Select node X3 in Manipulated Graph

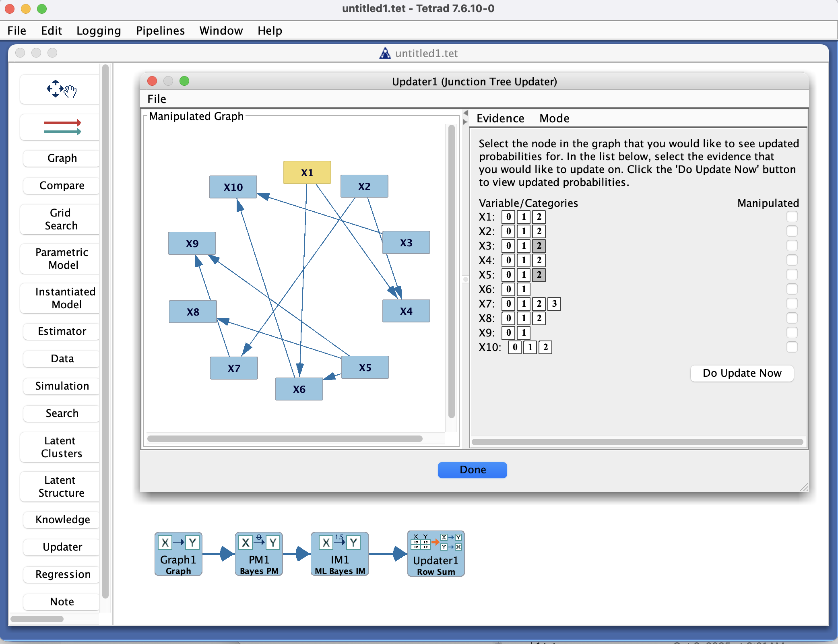(406, 243)
